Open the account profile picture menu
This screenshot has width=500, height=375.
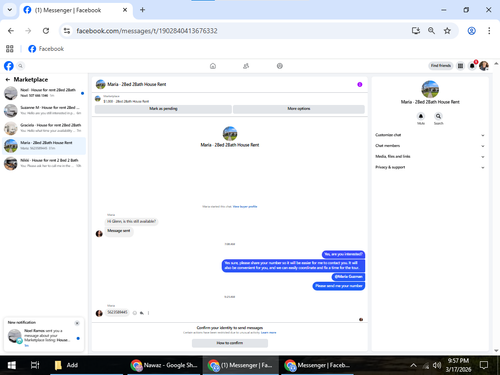click(x=484, y=66)
